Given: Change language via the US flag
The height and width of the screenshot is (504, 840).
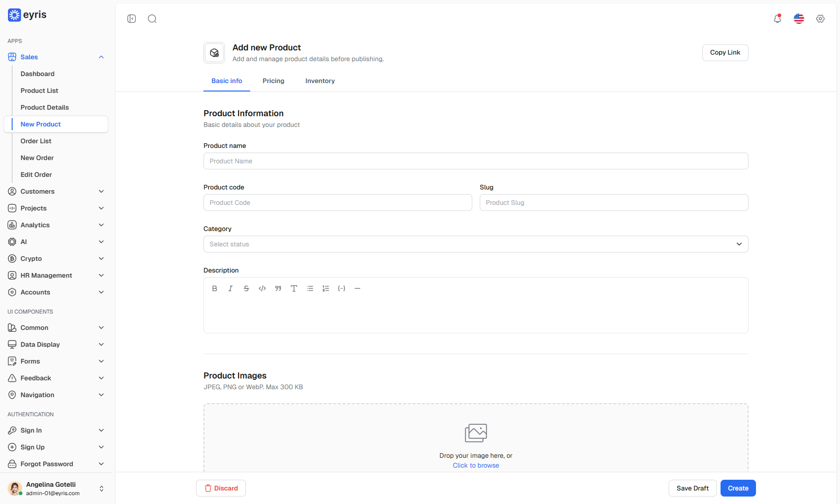Looking at the screenshot, I should coord(799,19).
